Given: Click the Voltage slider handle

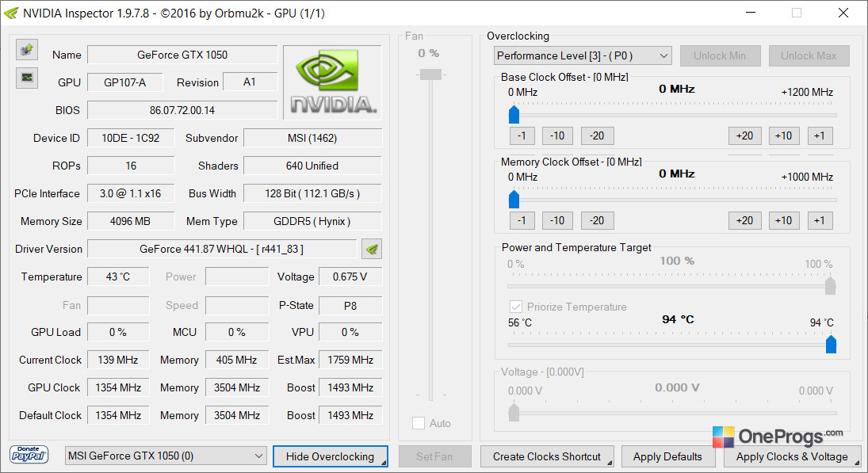Looking at the screenshot, I should [514, 412].
